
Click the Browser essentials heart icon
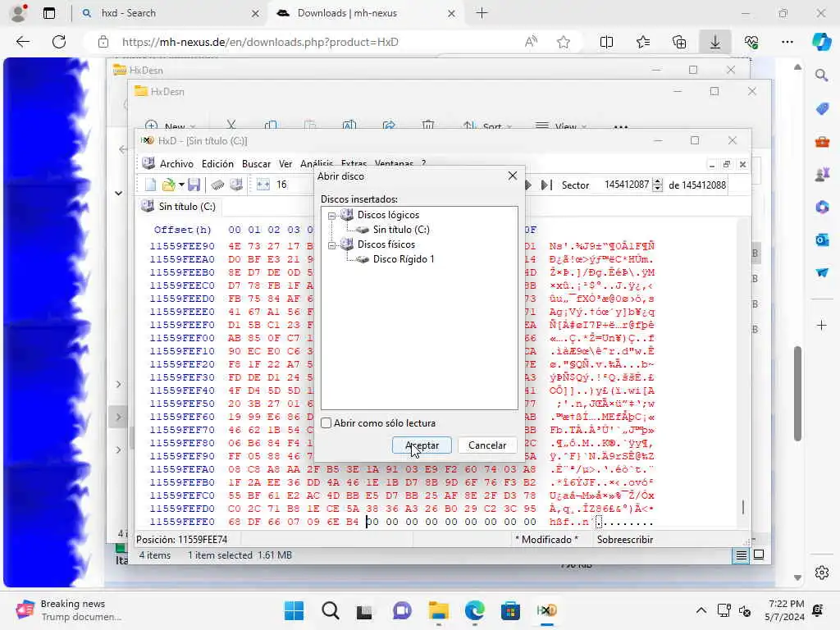tap(751, 42)
